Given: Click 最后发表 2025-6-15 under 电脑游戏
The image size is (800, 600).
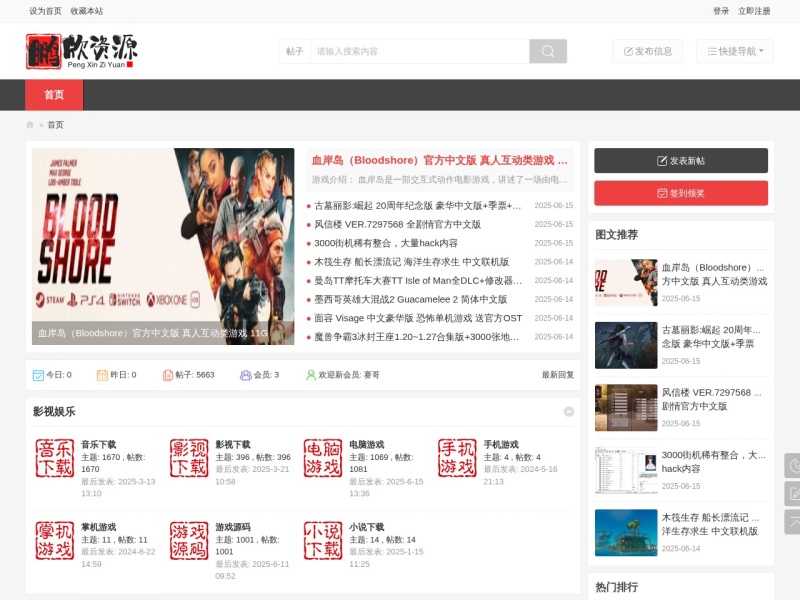Looking at the screenshot, I should point(386,488).
